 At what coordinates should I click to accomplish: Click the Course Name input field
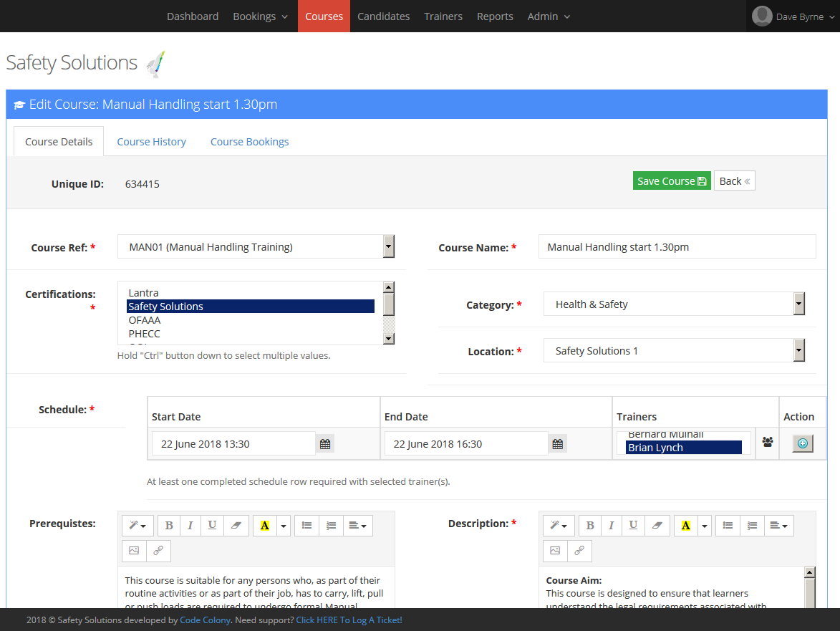[x=677, y=247]
